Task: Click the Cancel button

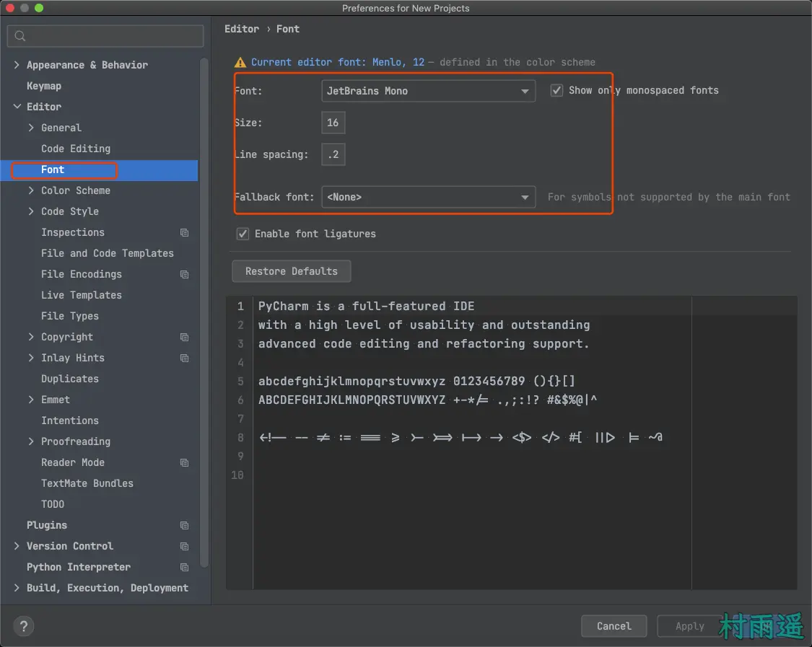Action: pos(614,626)
